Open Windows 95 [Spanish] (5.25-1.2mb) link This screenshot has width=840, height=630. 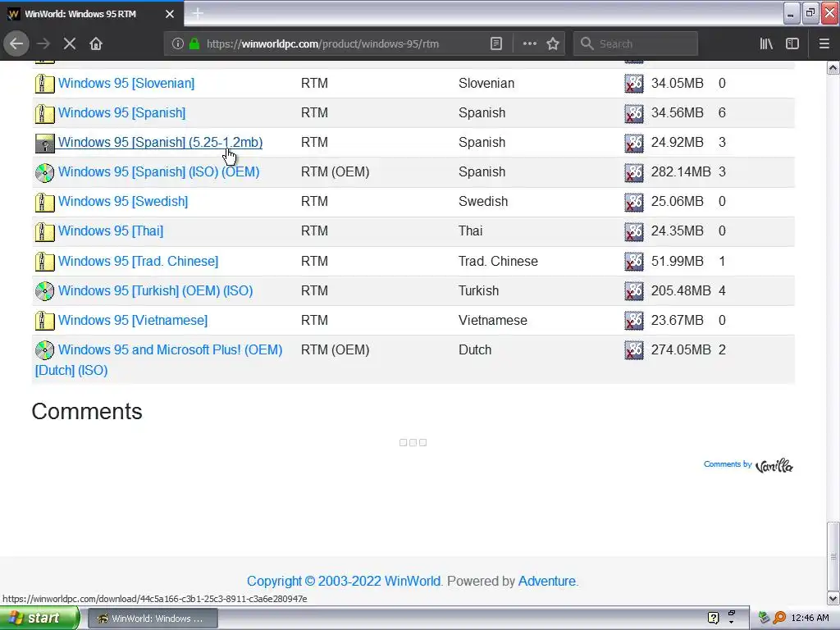pos(160,142)
